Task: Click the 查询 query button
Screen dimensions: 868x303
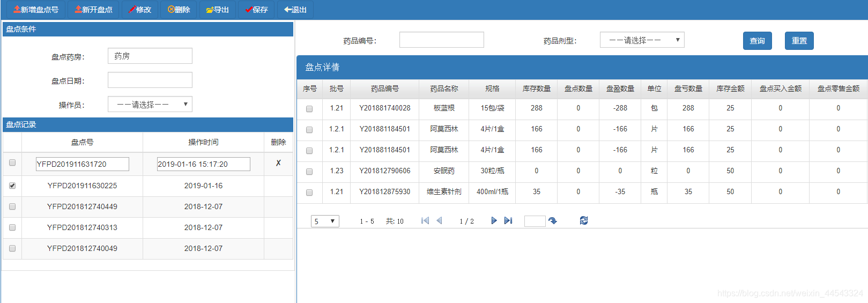Action: coord(758,41)
